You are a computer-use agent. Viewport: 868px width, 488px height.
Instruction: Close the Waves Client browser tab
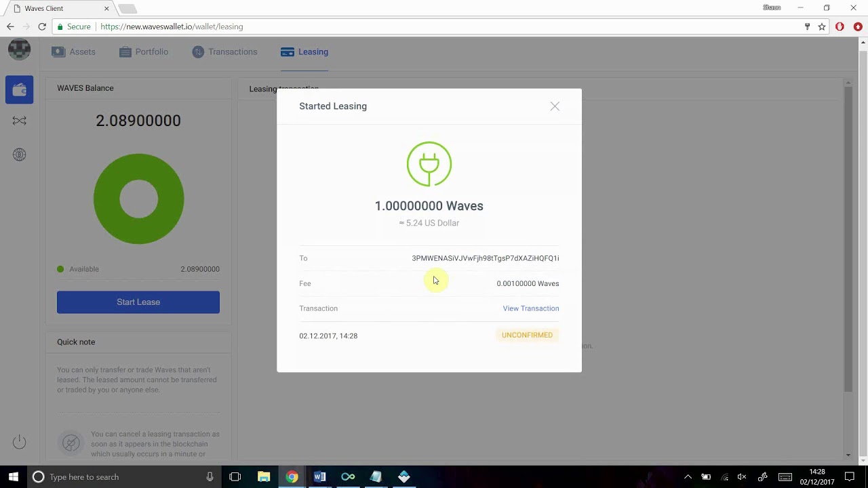[x=106, y=8]
